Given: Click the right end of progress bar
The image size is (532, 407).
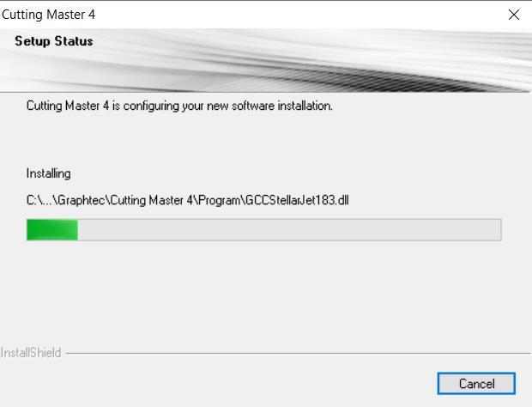Looking at the screenshot, I should (x=495, y=230).
